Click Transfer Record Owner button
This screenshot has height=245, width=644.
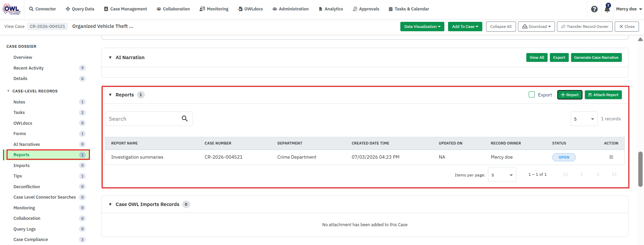coord(585,27)
